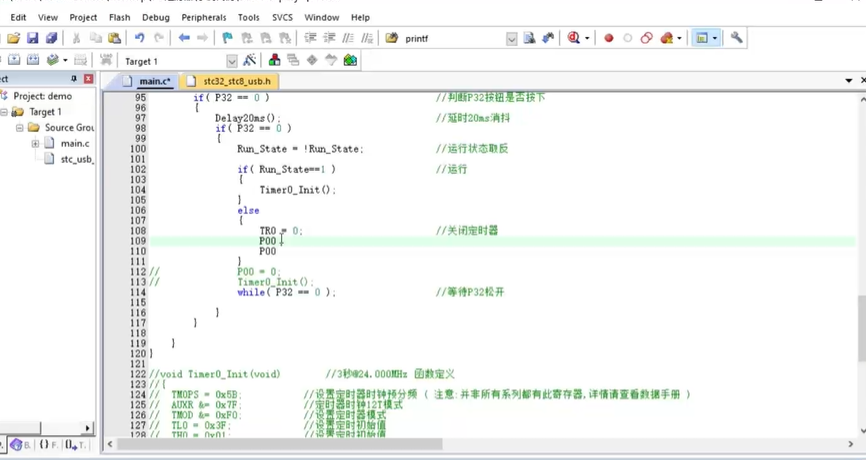This screenshot has height=460, width=866.
Task: Collapse the Source Group folder node
Action: [x=18, y=128]
